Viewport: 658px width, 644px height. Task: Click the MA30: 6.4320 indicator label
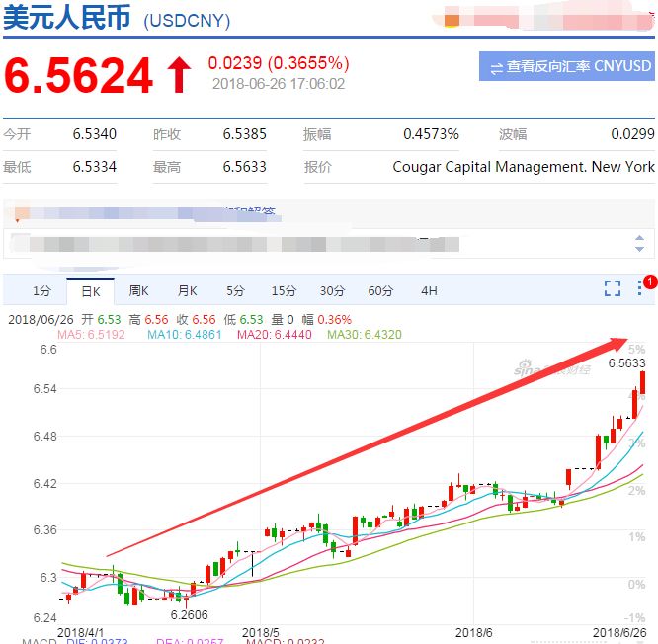(x=365, y=335)
